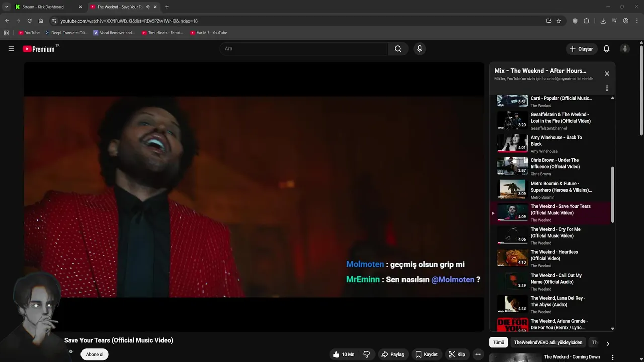Play Amy Winehouse - Back To Black

tap(551, 144)
